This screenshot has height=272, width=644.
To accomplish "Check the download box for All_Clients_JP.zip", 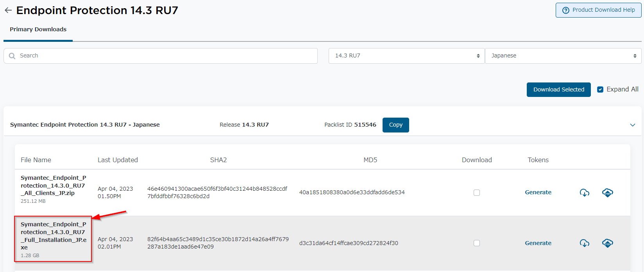I will pyautogui.click(x=476, y=193).
